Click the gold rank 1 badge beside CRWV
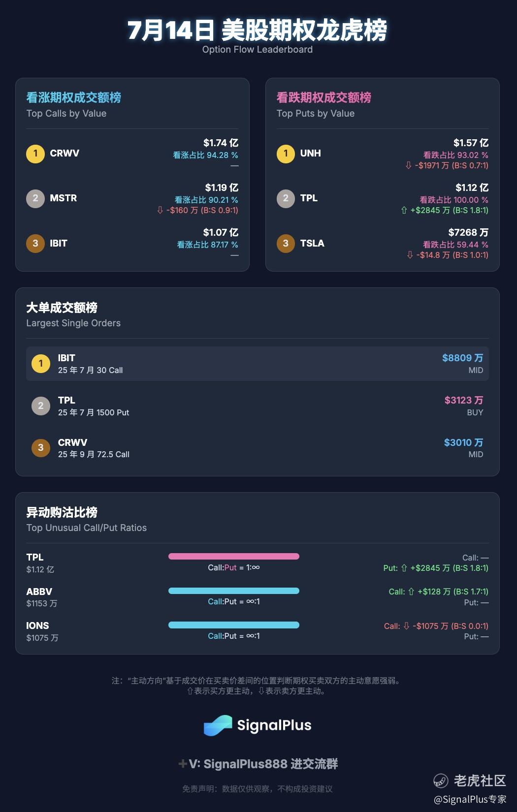 point(35,154)
